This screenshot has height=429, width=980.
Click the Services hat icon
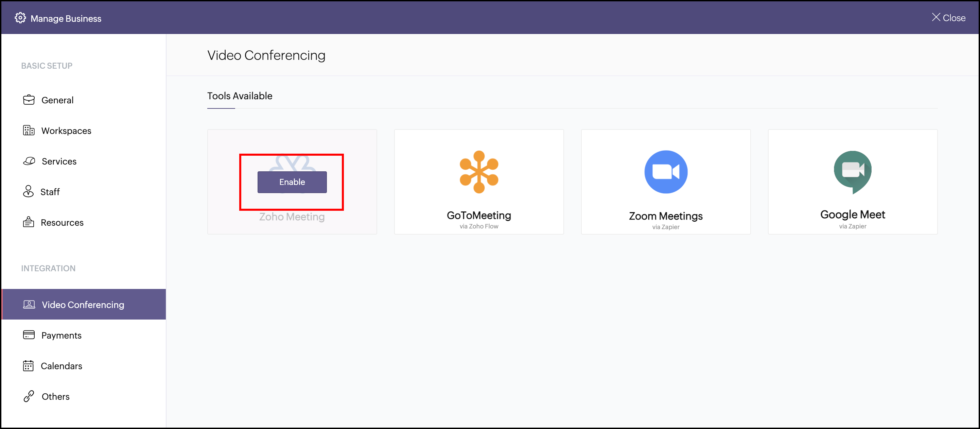pos(29,161)
